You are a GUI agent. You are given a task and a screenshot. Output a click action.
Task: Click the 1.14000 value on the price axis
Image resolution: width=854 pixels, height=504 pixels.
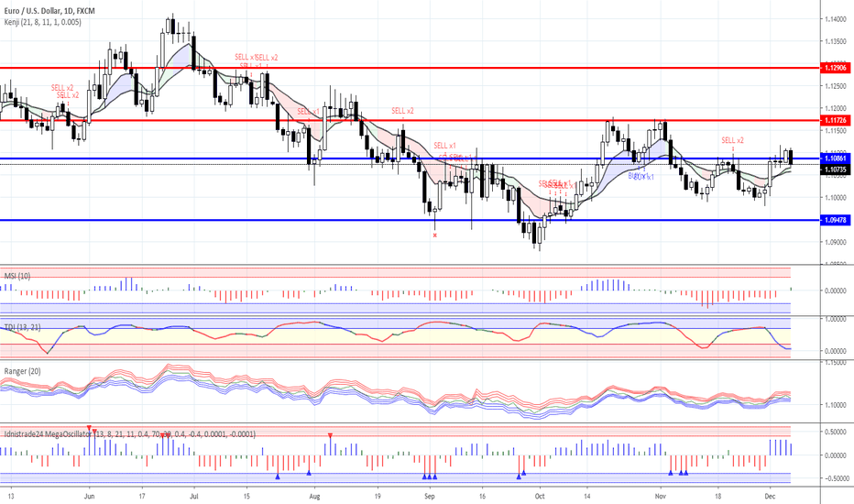tap(834, 19)
